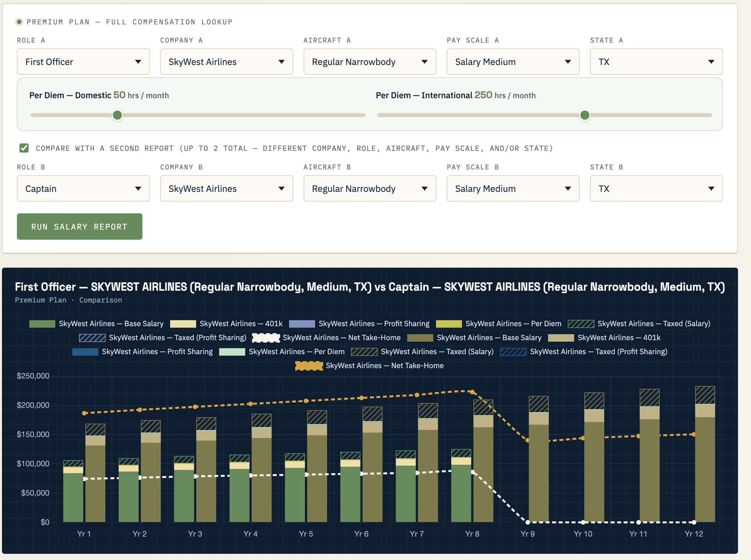Click the "Yr 1" x-axis label
This screenshot has height=560, width=751.
[x=84, y=534]
